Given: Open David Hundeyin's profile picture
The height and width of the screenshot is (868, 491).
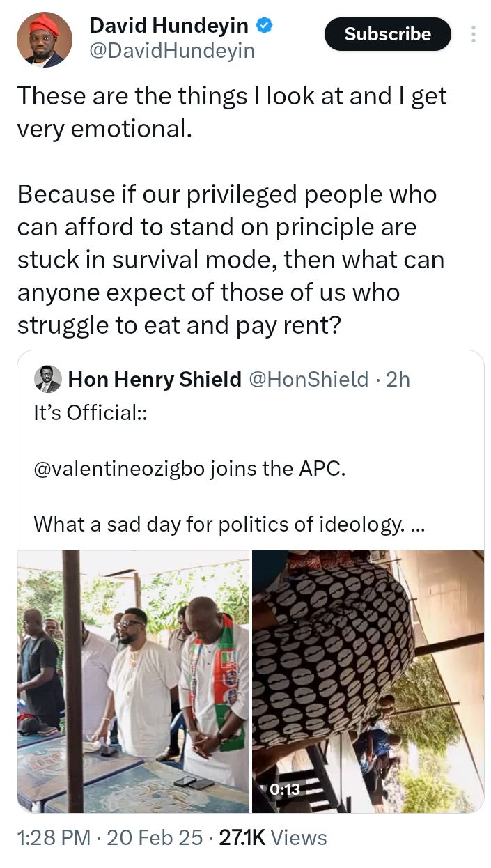Looking at the screenshot, I should click(45, 39).
